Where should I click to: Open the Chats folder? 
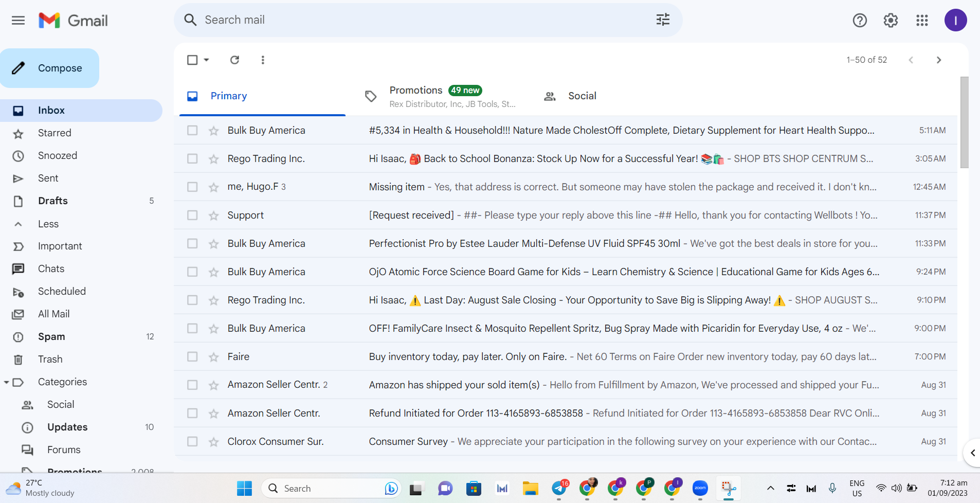pyautogui.click(x=81, y=269)
